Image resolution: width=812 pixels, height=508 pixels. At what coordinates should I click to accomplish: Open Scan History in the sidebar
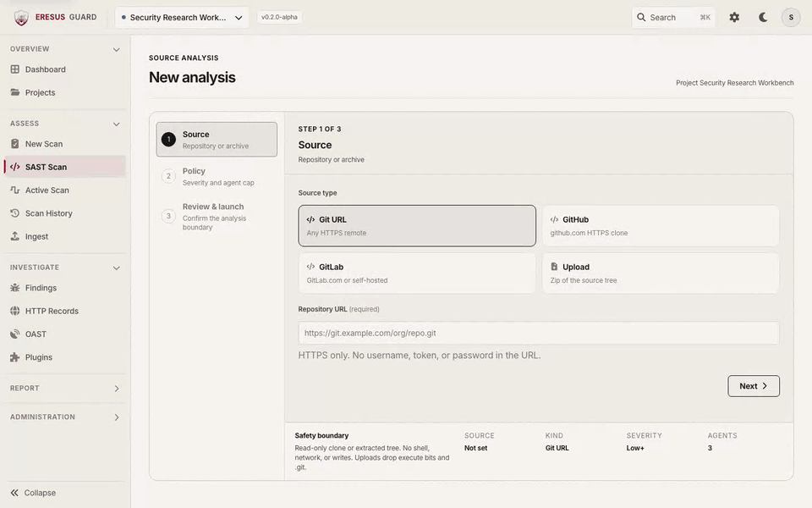coord(65,213)
